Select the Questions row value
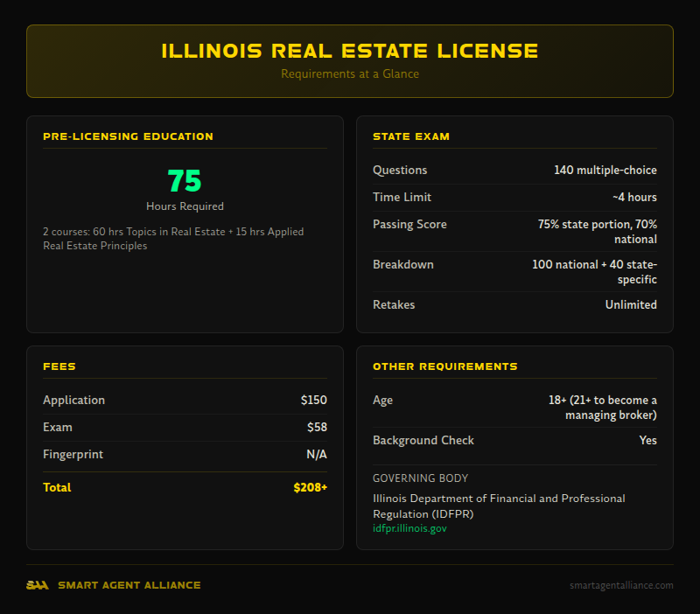Image resolution: width=700 pixels, height=614 pixels. pyautogui.click(x=602, y=170)
